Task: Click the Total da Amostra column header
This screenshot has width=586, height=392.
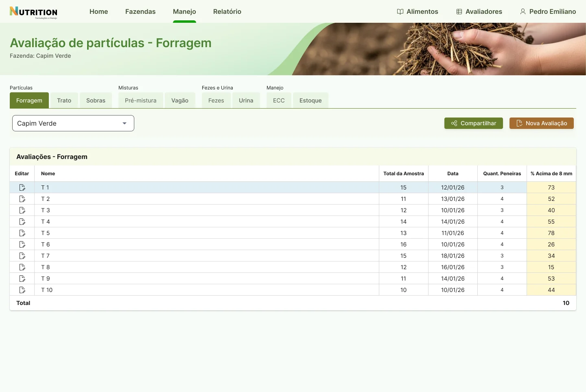Action: point(404,174)
